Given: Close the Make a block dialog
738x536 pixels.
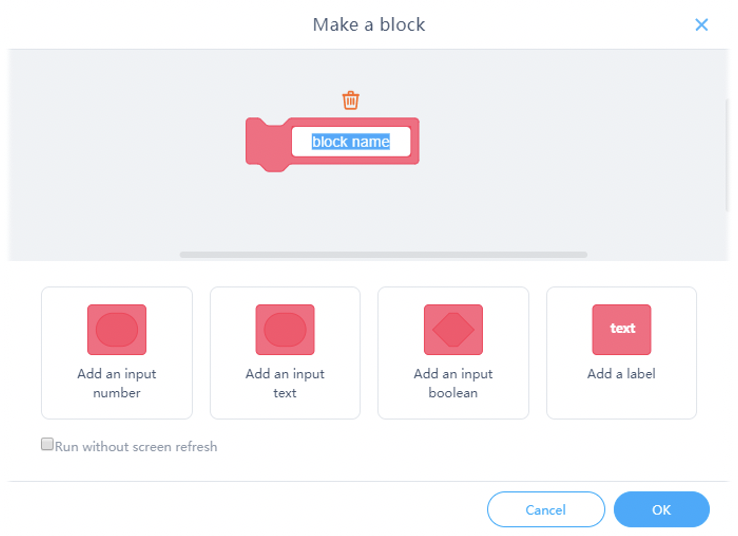Looking at the screenshot, I should [701, 24].
